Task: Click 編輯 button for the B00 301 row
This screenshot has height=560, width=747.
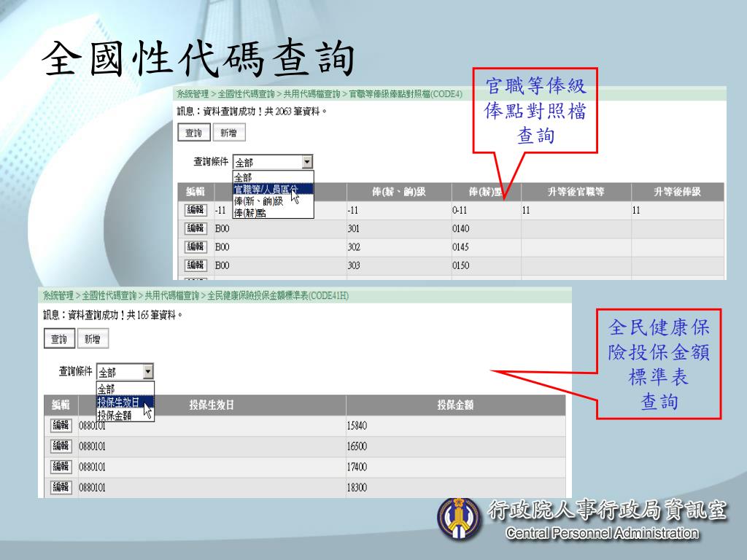Action: click(x=196, y=228)
